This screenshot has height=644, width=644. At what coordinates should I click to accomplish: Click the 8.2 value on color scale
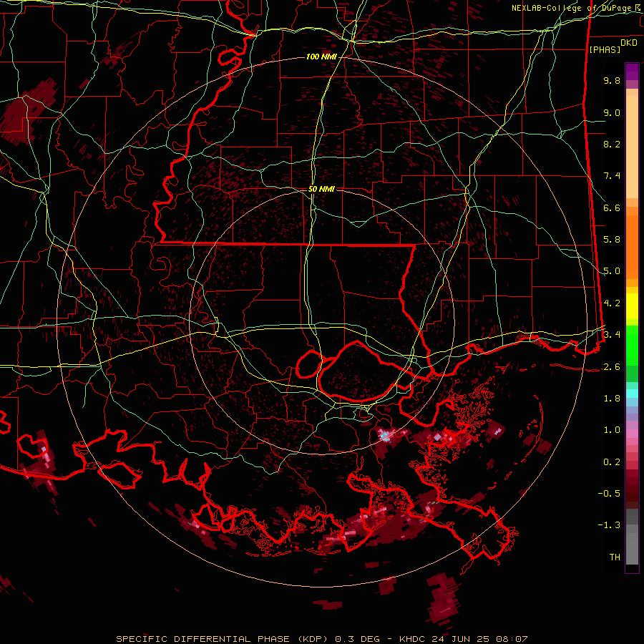tap(612, 144)
